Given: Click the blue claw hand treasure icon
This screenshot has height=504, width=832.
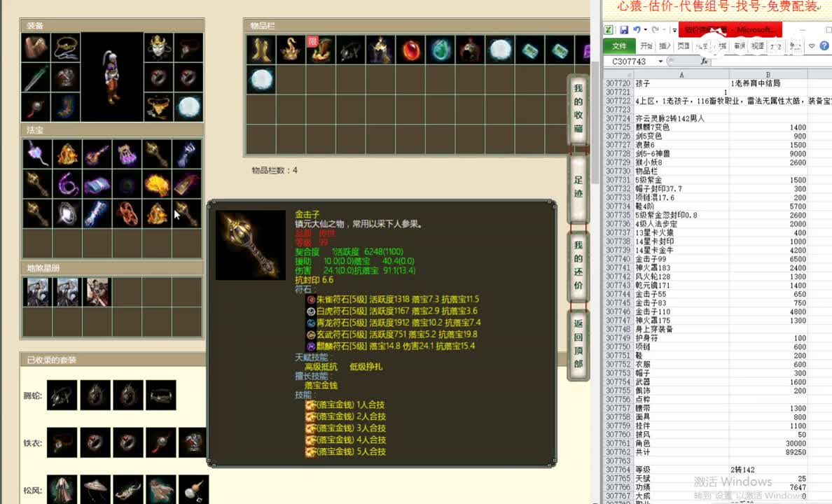Looking at the screenshot, I should (187, 155).
